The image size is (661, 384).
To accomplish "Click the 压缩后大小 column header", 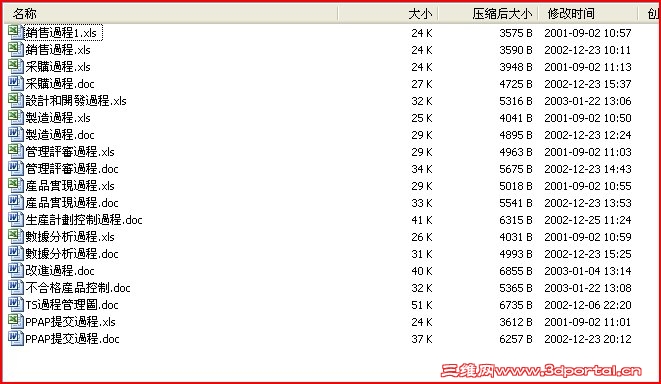I will pyautogui.click(x=488, y=13).
